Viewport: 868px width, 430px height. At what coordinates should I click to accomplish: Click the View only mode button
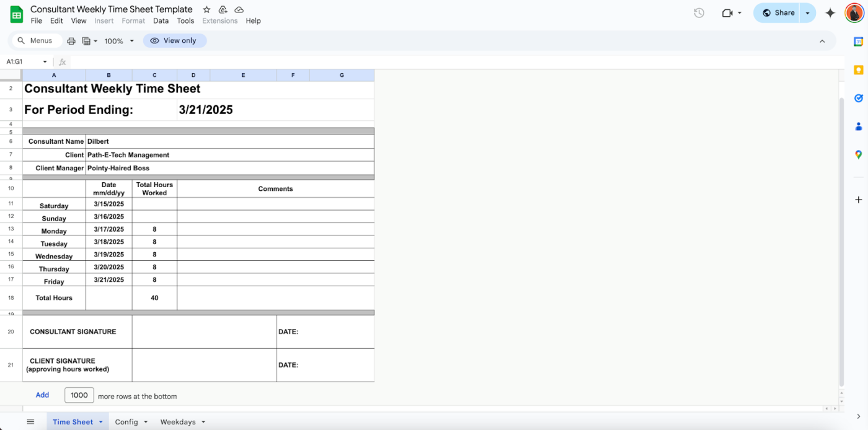(174, 41)
